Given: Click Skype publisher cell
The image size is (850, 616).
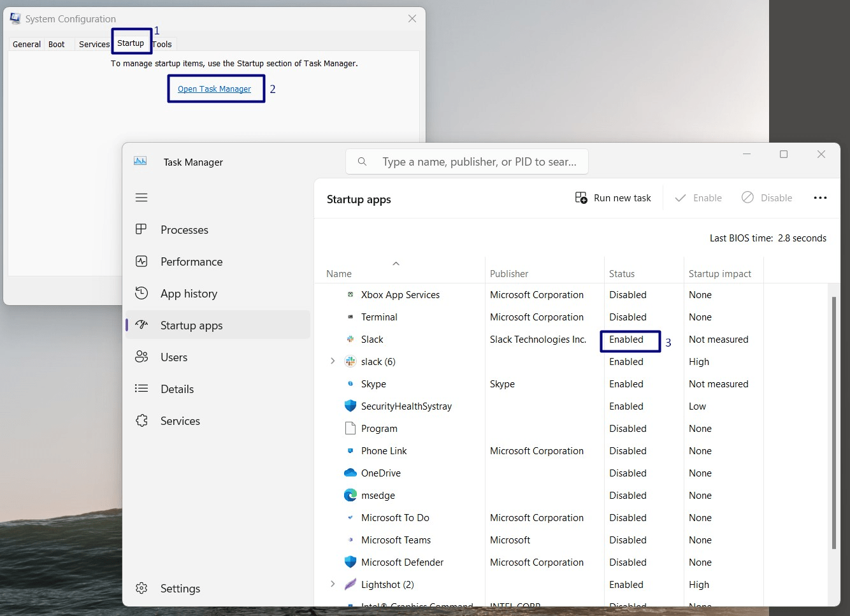Looking at the screenshot, I should (502, 384).
